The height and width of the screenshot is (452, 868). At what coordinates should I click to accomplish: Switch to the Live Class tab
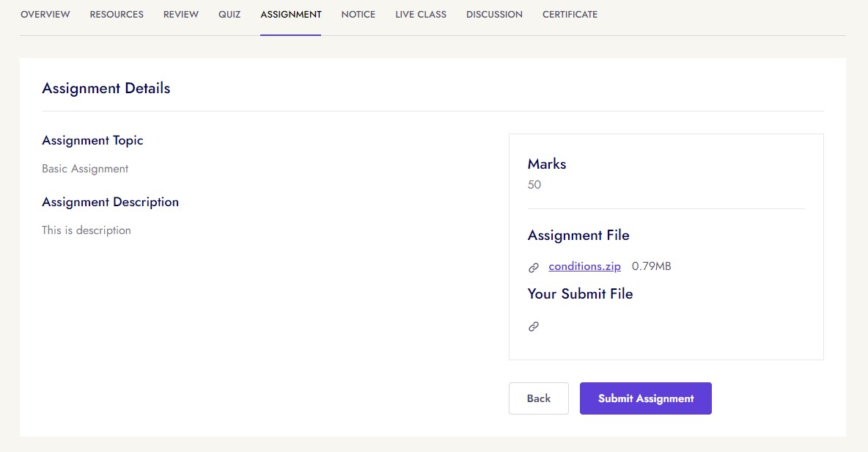click(421, 15)
